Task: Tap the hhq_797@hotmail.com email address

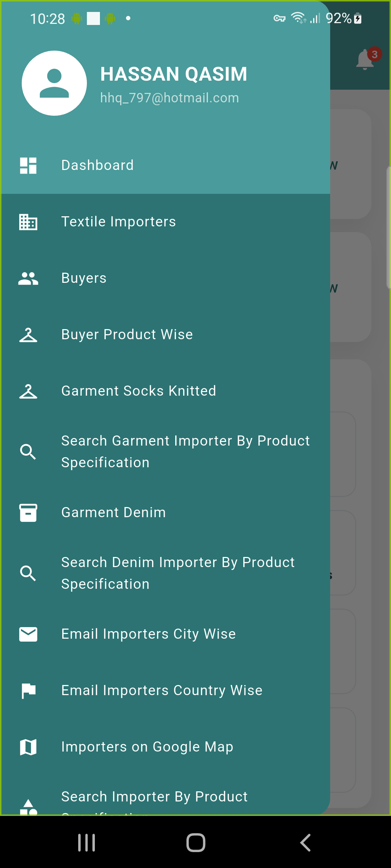Action: click(x=169, y=98)
